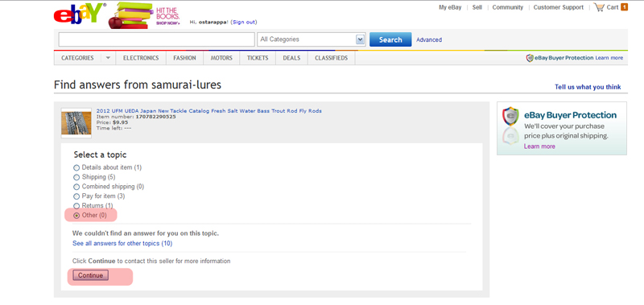Screen dimensions: 644x305
Task: Open the Deals section
Action: (x=291, y=58)
